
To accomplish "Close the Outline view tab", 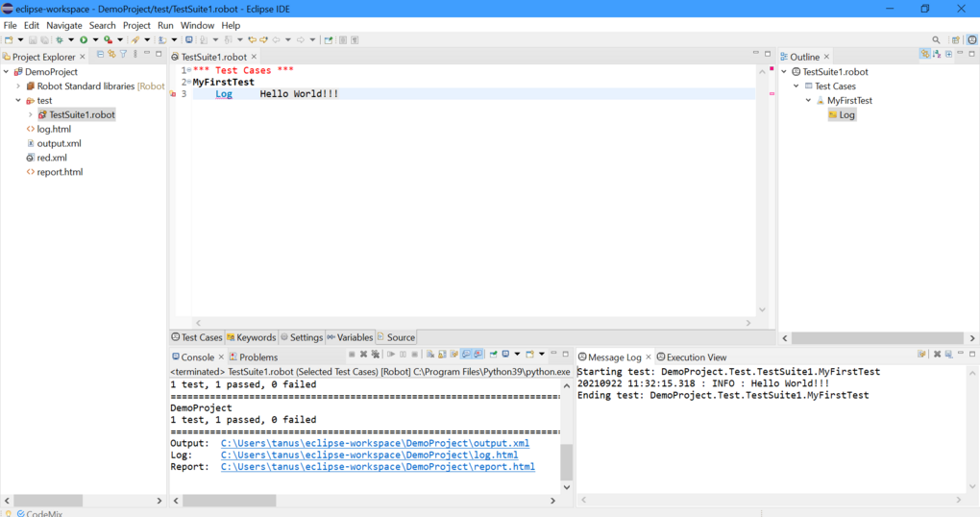I will point(826,57).
